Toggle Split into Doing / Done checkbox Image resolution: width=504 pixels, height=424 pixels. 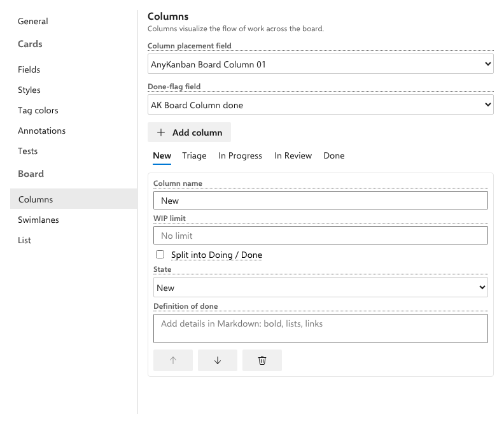click(x=160, y=254)
